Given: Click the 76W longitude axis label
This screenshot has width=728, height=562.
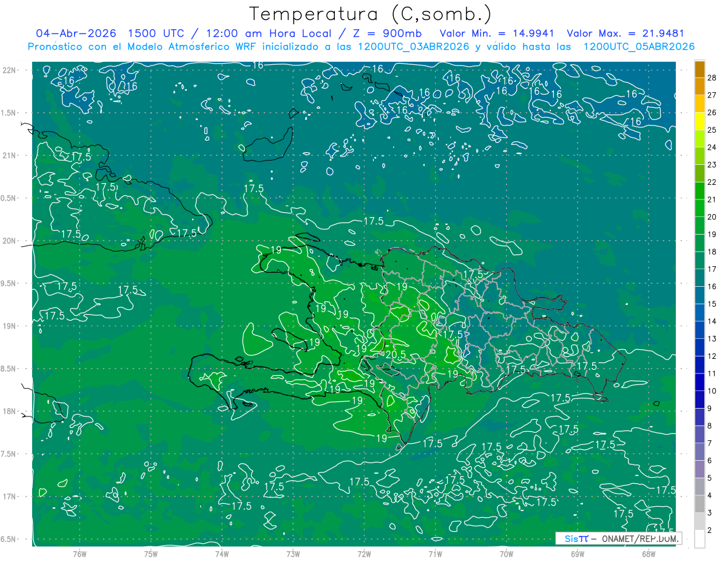Looking at the screenshot, I should [79, 554].
